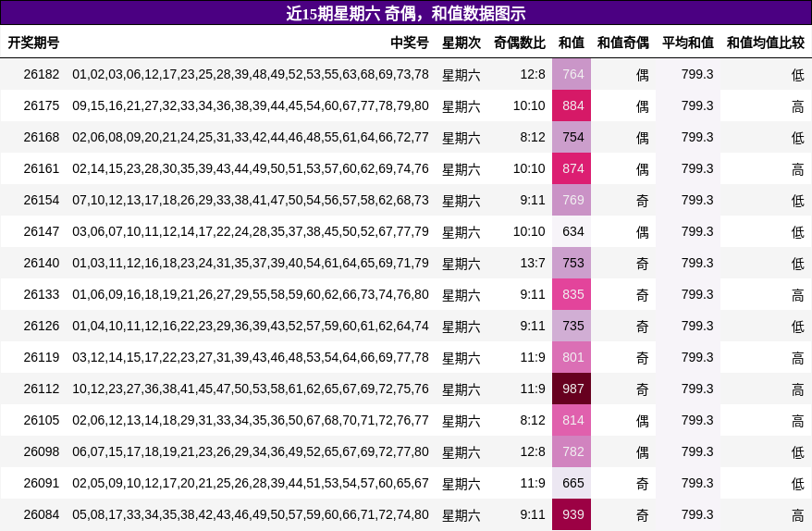The width and height of the screenshot is (812, 531).
Task: Click the sum value cell 754
Action: 572,137
